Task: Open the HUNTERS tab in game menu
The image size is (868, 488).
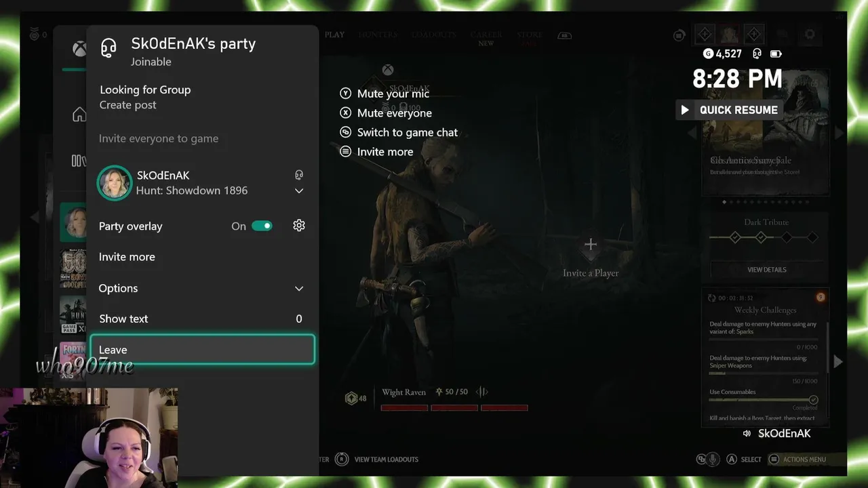Action: click(x=378, y=35)
